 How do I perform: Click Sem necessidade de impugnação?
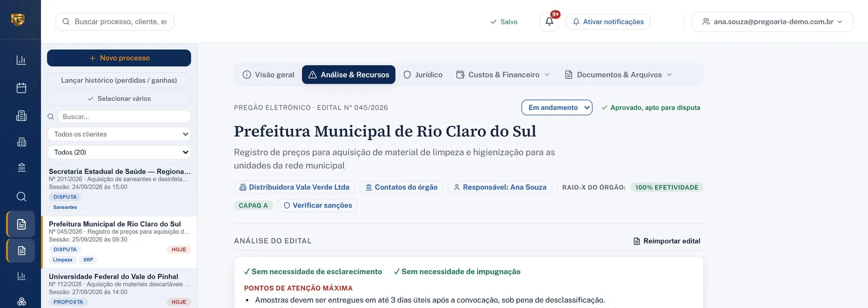(x=457, y=272)
